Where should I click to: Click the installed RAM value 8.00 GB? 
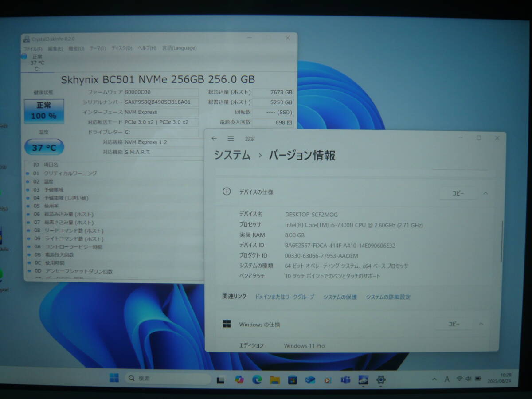295,235
